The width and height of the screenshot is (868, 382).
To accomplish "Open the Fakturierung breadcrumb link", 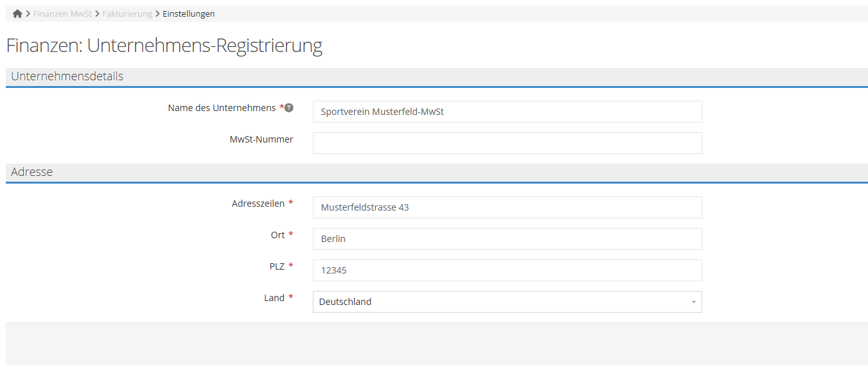I will coord(127,13).
